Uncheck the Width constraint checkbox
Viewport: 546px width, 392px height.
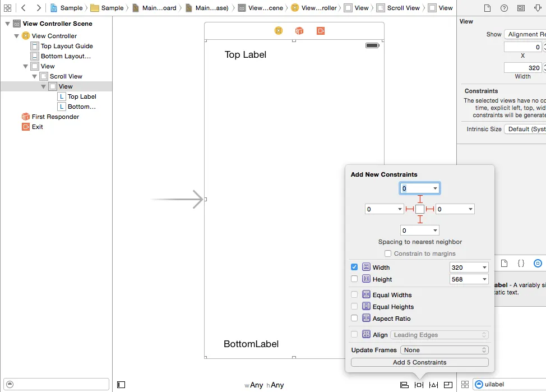(x=354, y=267)
